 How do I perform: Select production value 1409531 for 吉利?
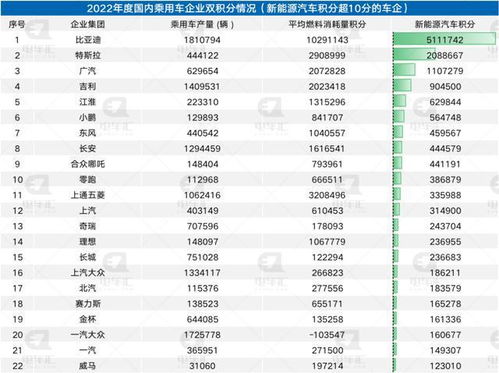tap(202, 87)
